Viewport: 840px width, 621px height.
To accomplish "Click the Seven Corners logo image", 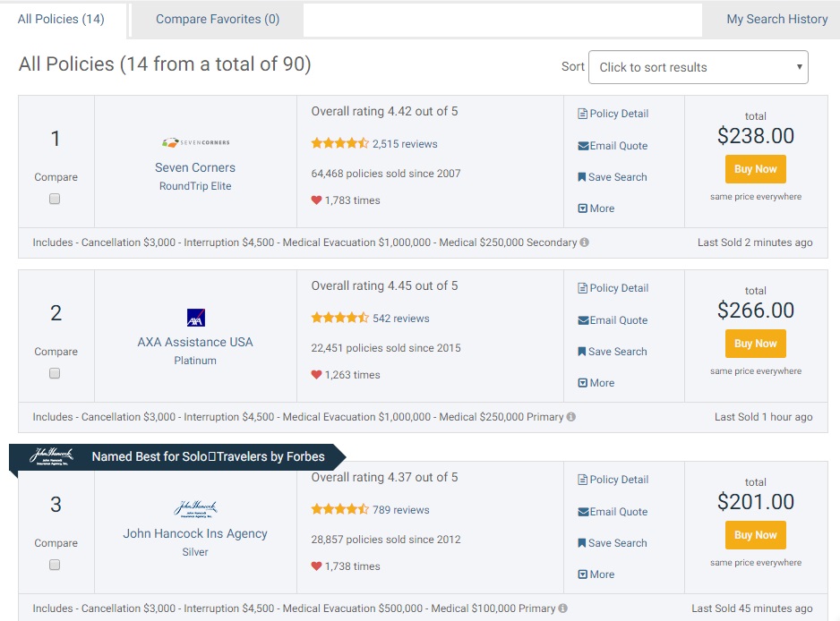I will 195,142.
